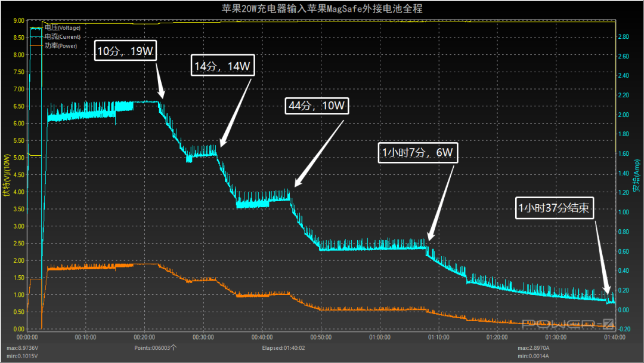
Task: Click the 2.80 amp axis tick label
Action: [x=624, y=36]
